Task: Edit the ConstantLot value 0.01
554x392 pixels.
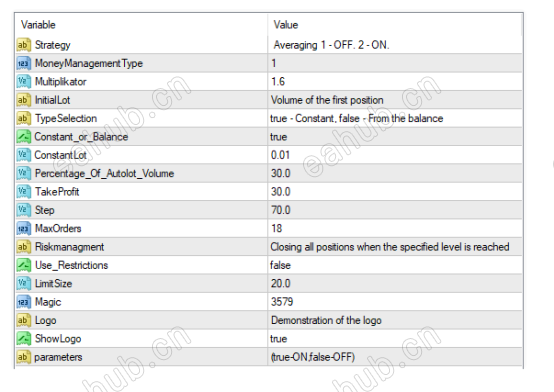Action: tap(395, 155)
